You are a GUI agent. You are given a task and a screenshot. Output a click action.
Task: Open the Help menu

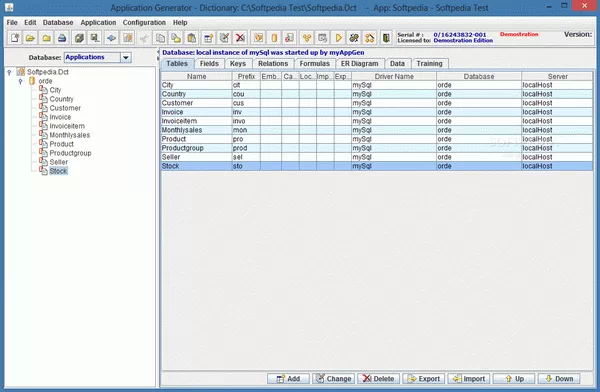coord(180,23)
